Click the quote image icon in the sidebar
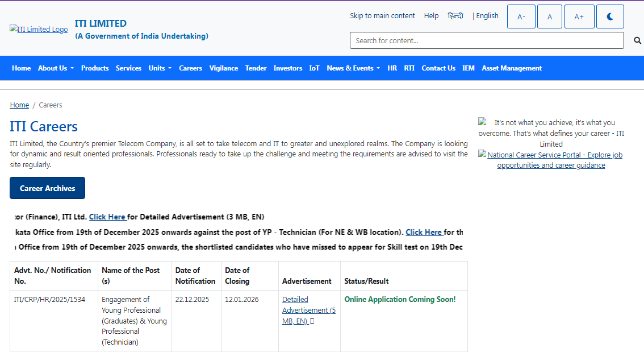This screenshot has height=352, width=644. click(482, 122)
